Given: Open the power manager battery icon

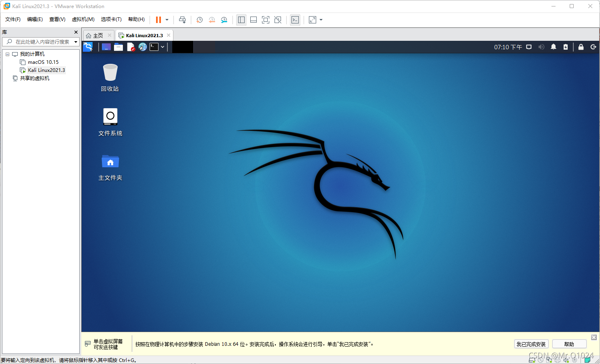Looking at the screenshot, I should point(566,47).
